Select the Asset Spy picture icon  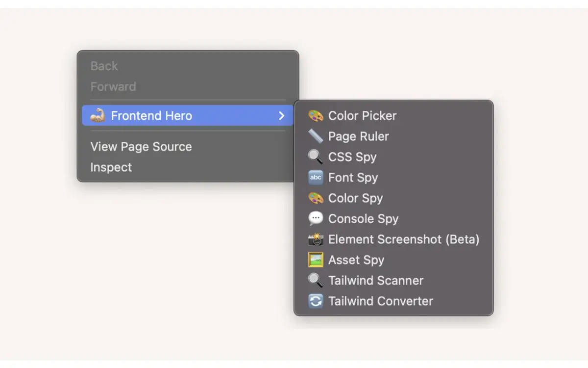(316, 260)
